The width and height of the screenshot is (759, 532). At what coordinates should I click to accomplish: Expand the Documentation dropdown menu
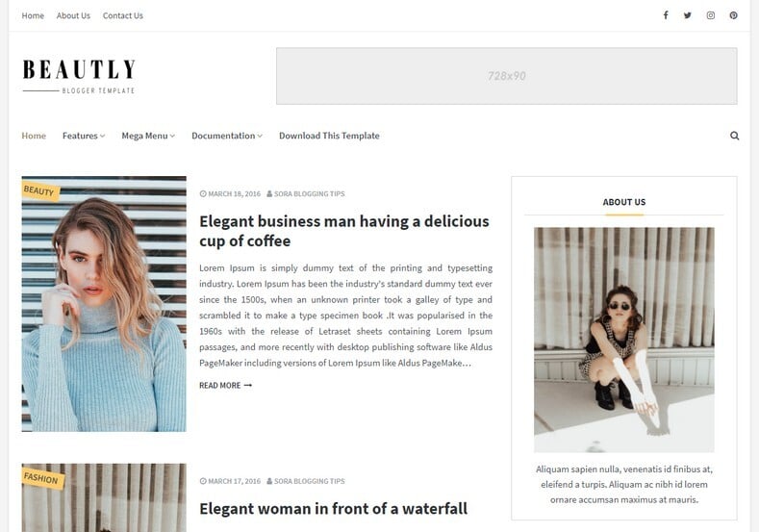pyautogui.click(x=227, y=136)
